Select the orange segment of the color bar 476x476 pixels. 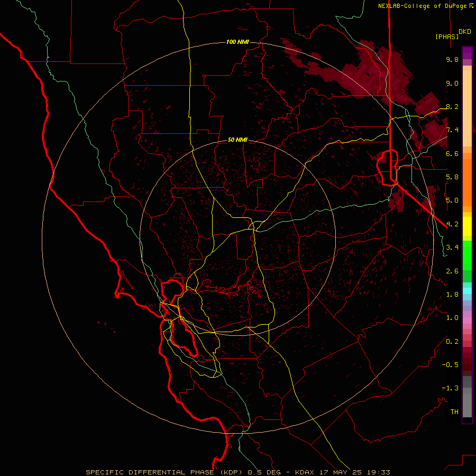click(467, 182)
